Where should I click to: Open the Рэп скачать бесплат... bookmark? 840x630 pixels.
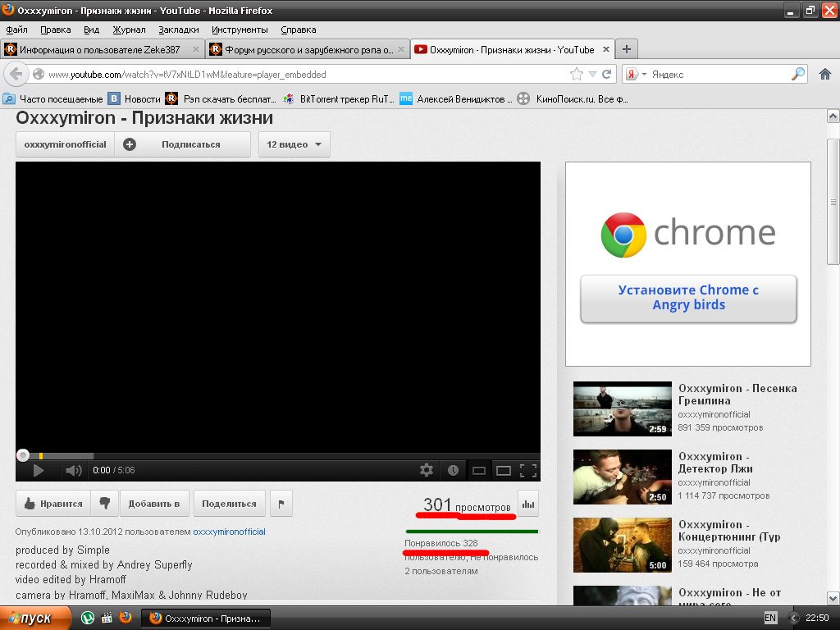[221, 98]
